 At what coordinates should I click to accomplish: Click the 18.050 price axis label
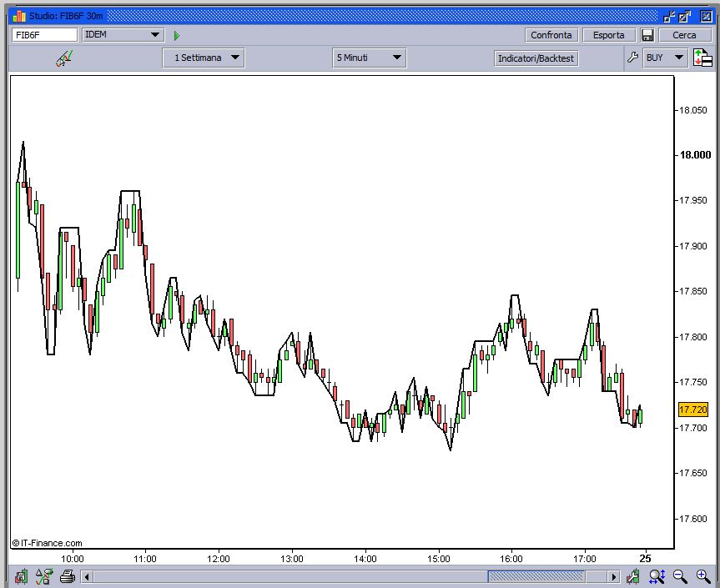[x=693, y=110]
